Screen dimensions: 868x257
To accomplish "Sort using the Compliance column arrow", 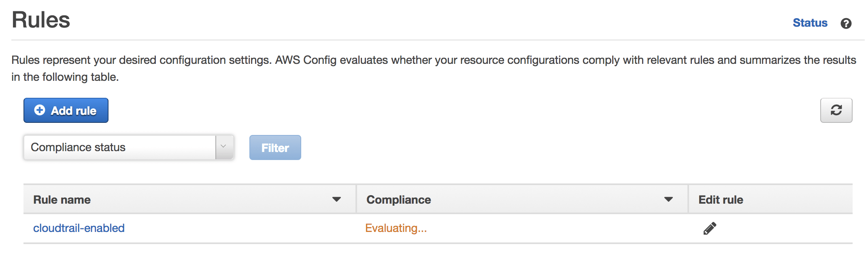I will pos(668,199).
